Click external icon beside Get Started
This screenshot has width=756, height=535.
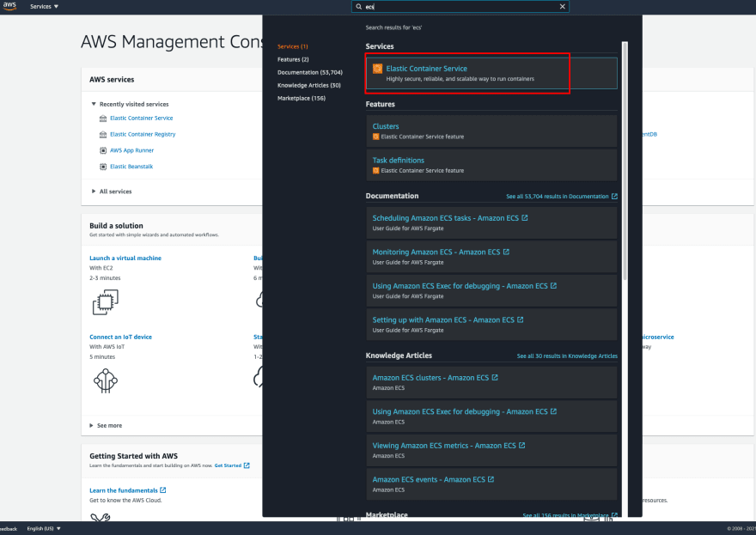(247, 465)
